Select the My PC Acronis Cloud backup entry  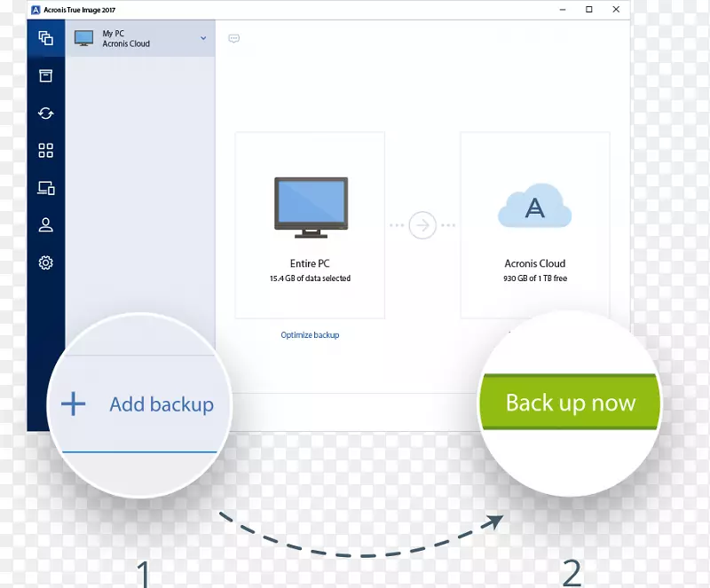point(140,38)
